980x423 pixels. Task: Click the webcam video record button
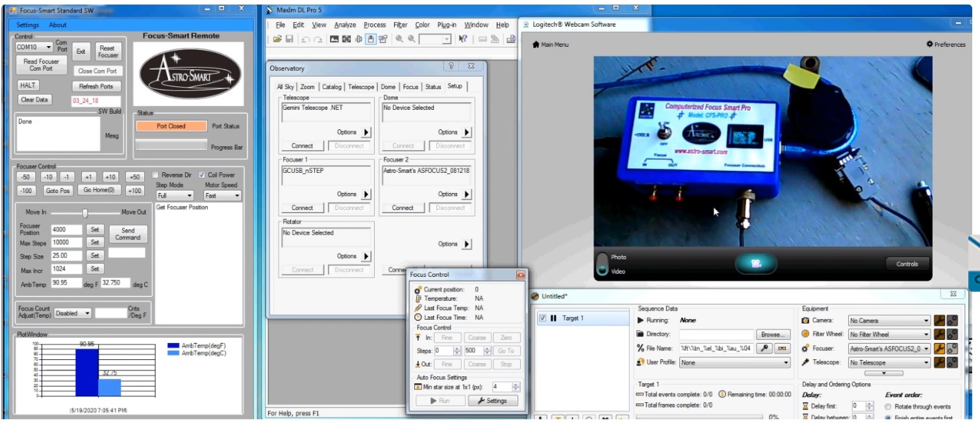click(756, 263)
